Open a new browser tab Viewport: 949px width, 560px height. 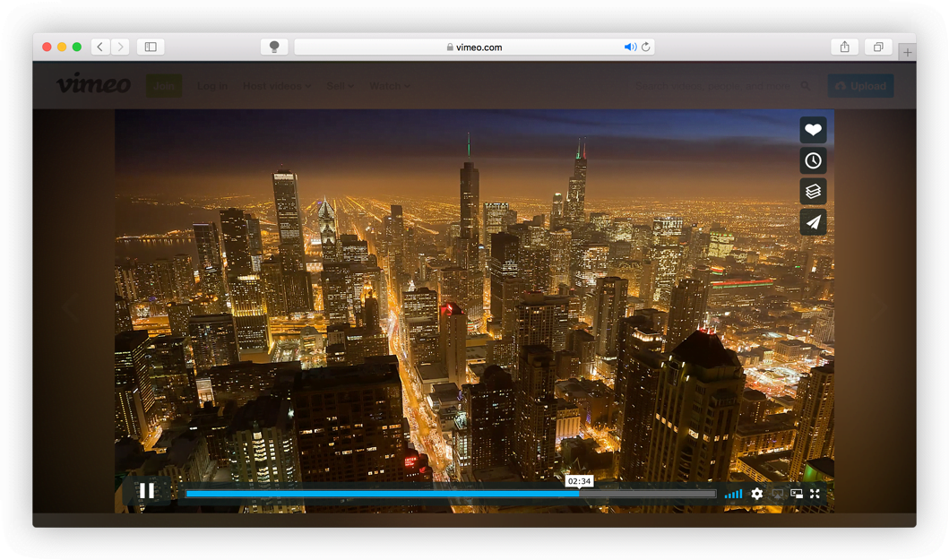(909, 52)
